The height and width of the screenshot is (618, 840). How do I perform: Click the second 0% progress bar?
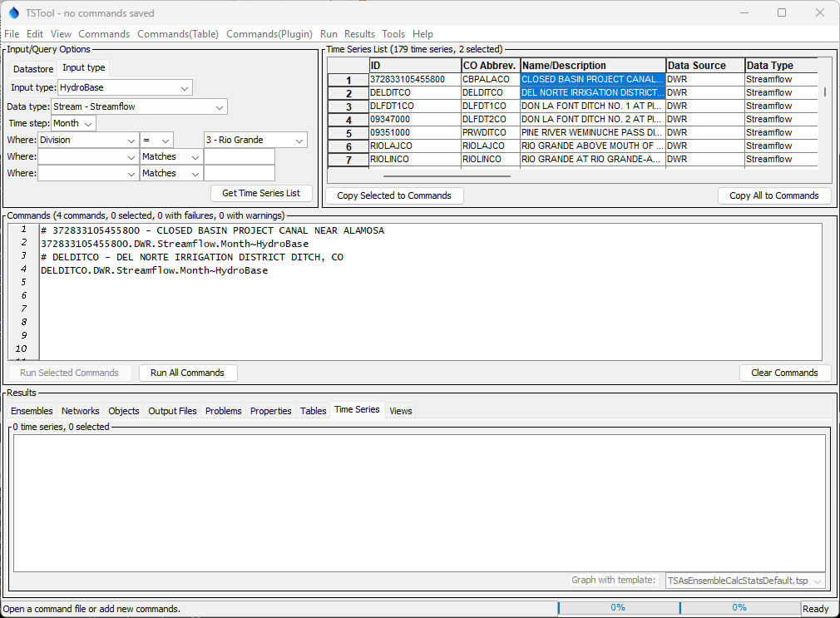pyautogui.click(x=740, y=608)
